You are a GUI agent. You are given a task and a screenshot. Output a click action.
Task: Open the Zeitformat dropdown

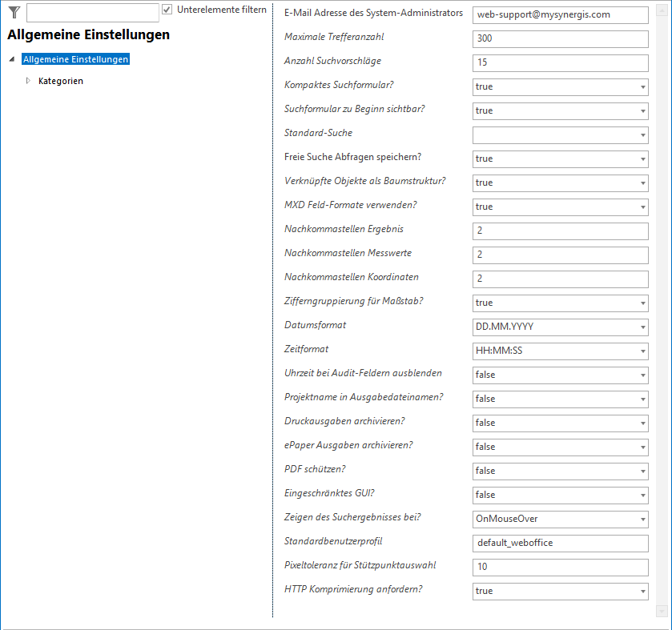tap(642, 351)
